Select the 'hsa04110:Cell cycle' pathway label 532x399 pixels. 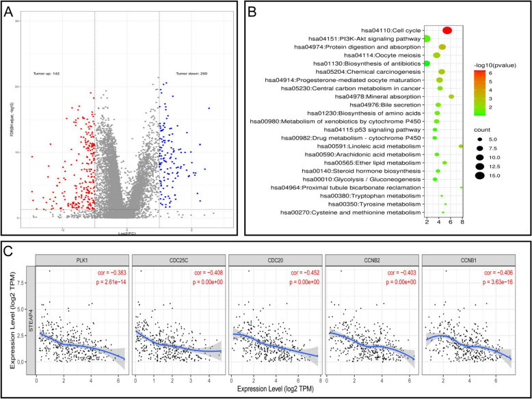click(x=391, y=31)
